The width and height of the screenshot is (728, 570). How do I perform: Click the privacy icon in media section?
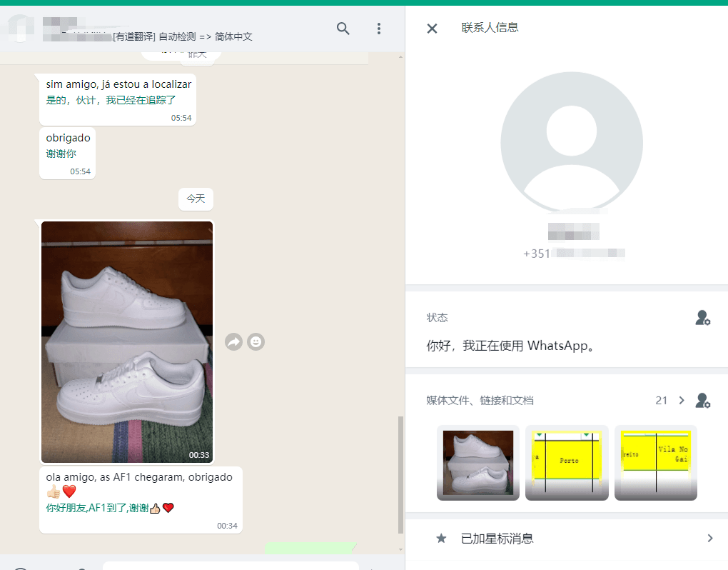[702, 401]
